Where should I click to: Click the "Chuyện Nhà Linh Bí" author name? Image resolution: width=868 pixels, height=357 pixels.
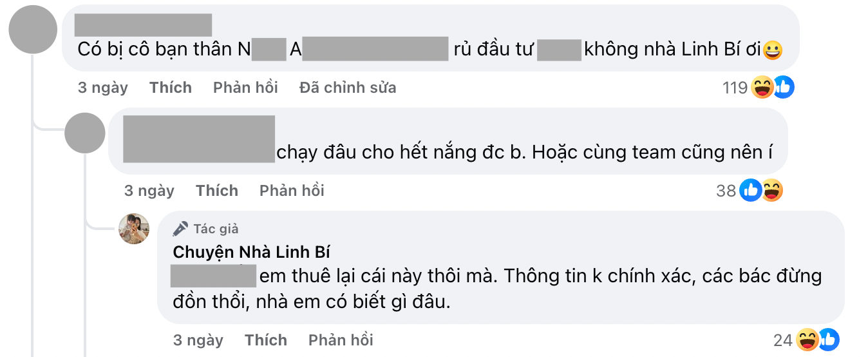point(252,252)
